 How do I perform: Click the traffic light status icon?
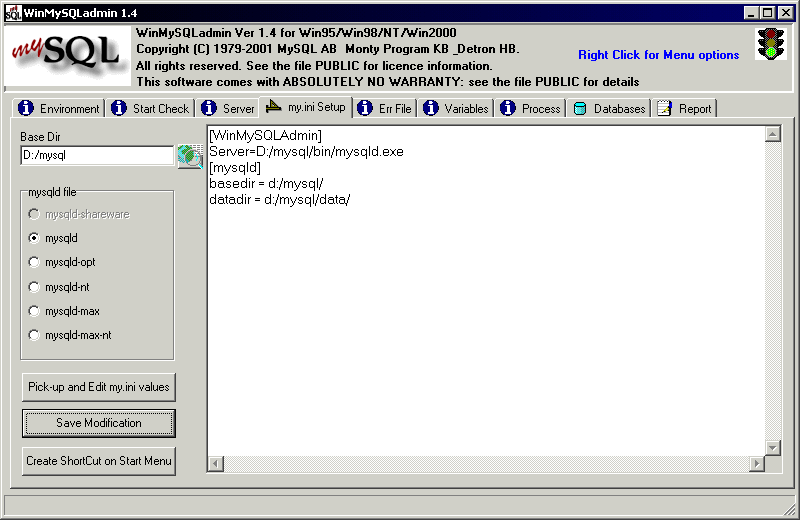(770, 44)
